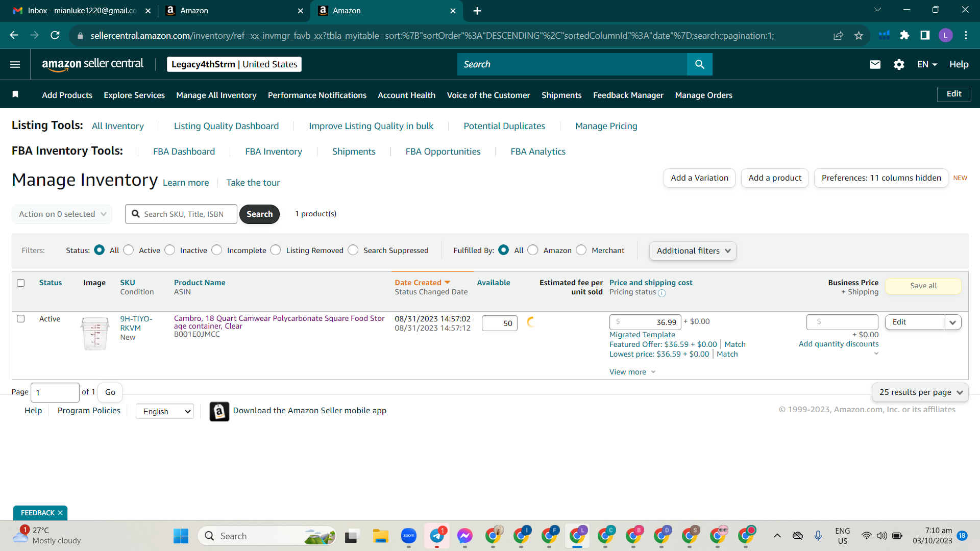Viewport: 980px width, 551px height.
Task: Expand the chevron under Add quantity discounts
Action: coord(876,354)
